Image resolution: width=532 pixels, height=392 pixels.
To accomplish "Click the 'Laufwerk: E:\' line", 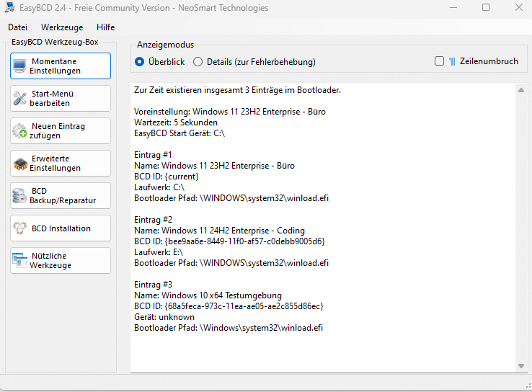I will point(159,252).
